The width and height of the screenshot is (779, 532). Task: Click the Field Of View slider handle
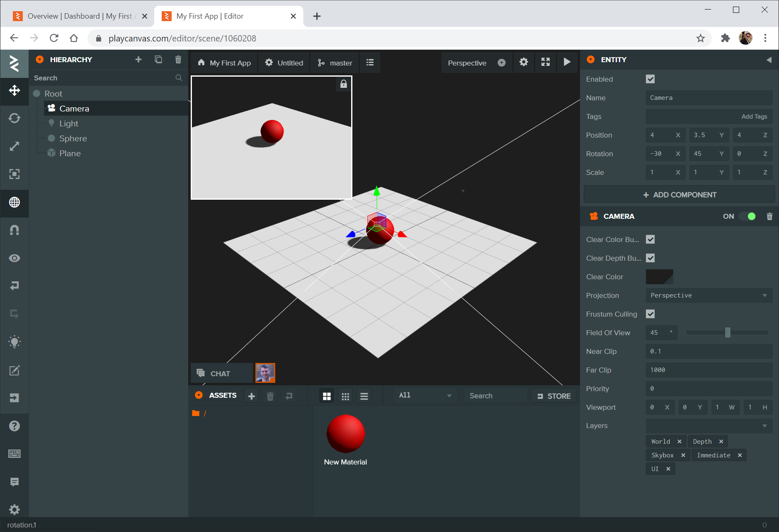pyautogui.click(x=728, y=333)
